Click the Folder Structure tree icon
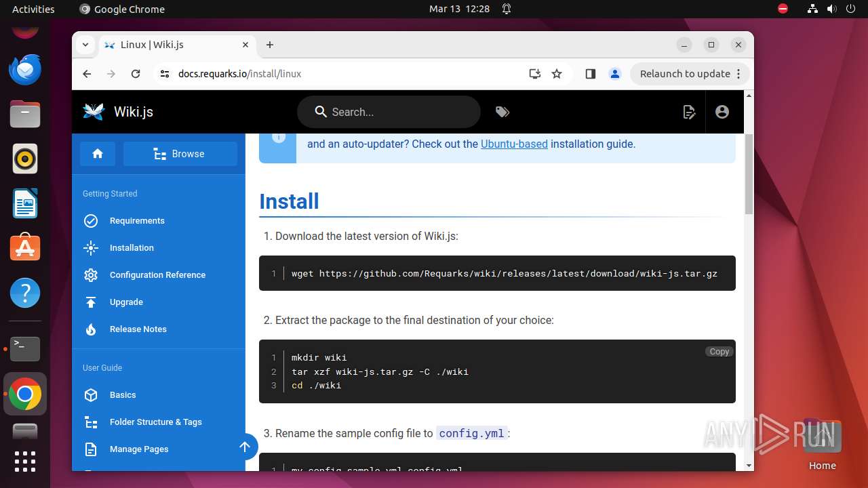The height and width of the screenshot is (488, 868). (91, 422)
